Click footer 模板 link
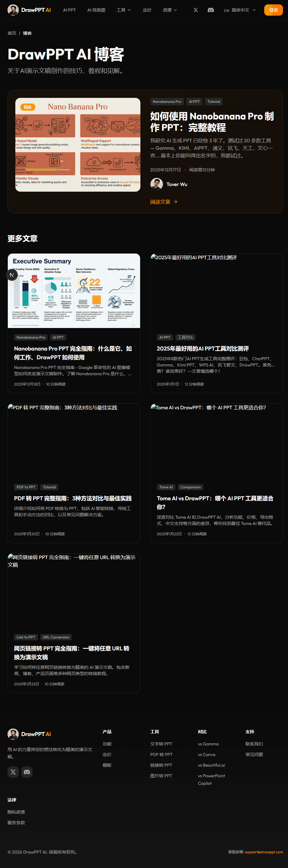This screenshot has width=288, height=868. point(107,765)
